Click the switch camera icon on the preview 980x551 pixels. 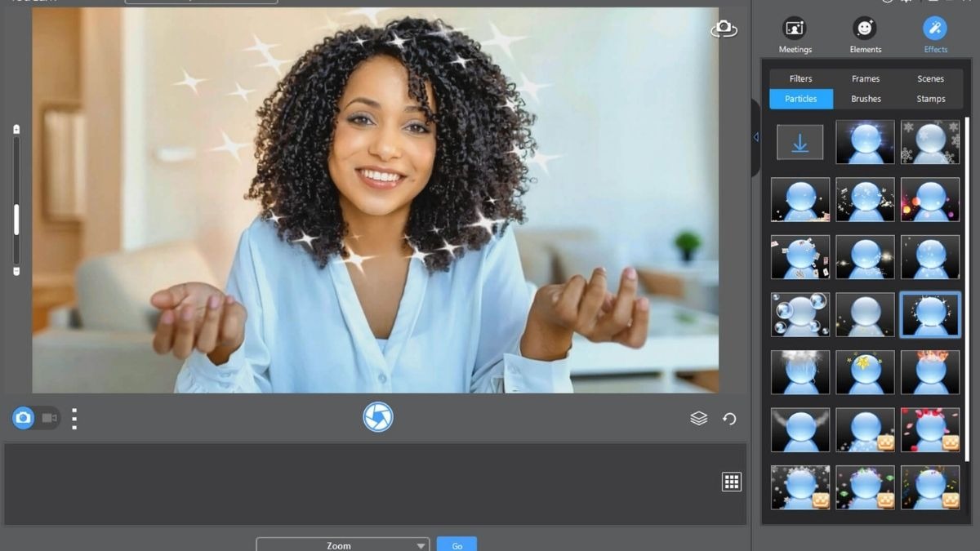point(724,29)
